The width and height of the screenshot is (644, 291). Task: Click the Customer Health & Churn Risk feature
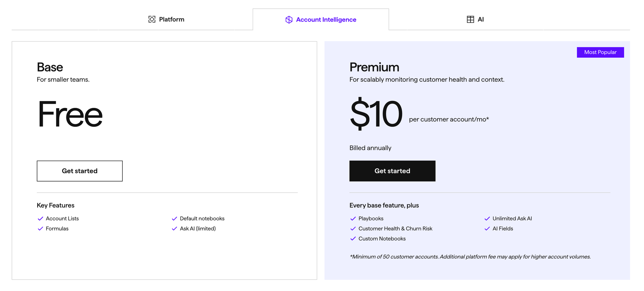coord(395,229)
